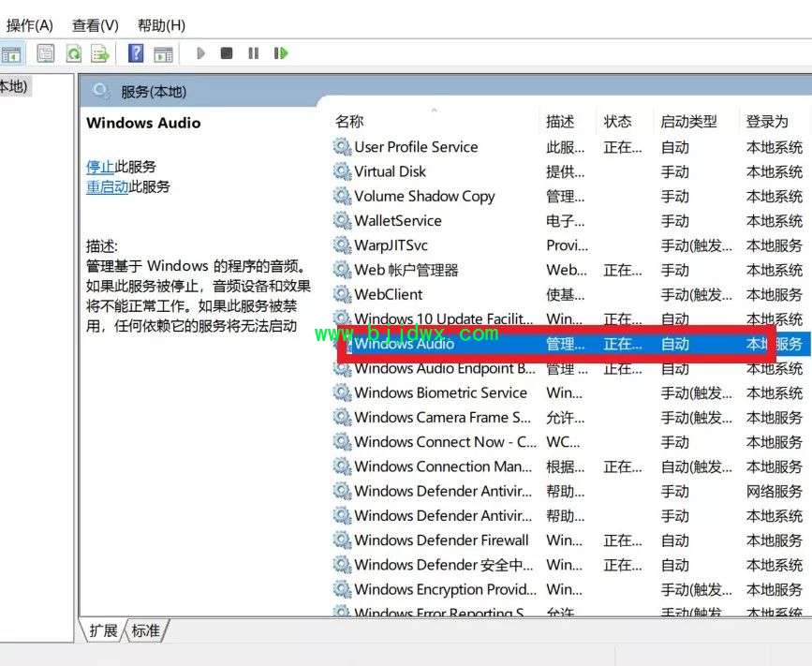Click 自动(触发... for Windows Connection Man...
The height and width of the screenshot is (666, 812).
(x=697, y=466)
